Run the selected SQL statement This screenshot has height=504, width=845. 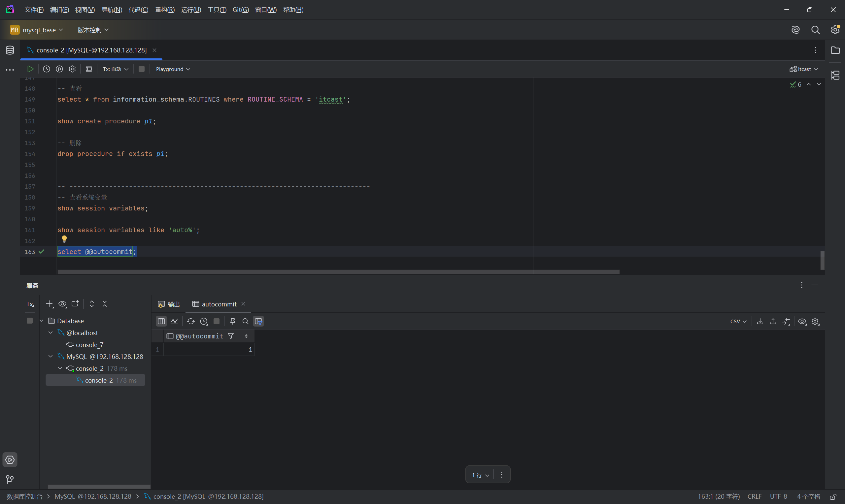(30, 69)
